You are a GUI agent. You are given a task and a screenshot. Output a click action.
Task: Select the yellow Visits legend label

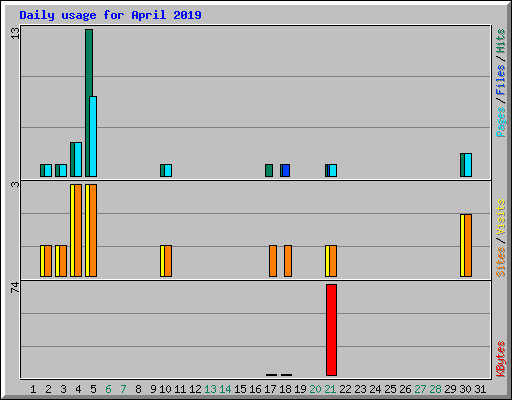coord(501,217)
